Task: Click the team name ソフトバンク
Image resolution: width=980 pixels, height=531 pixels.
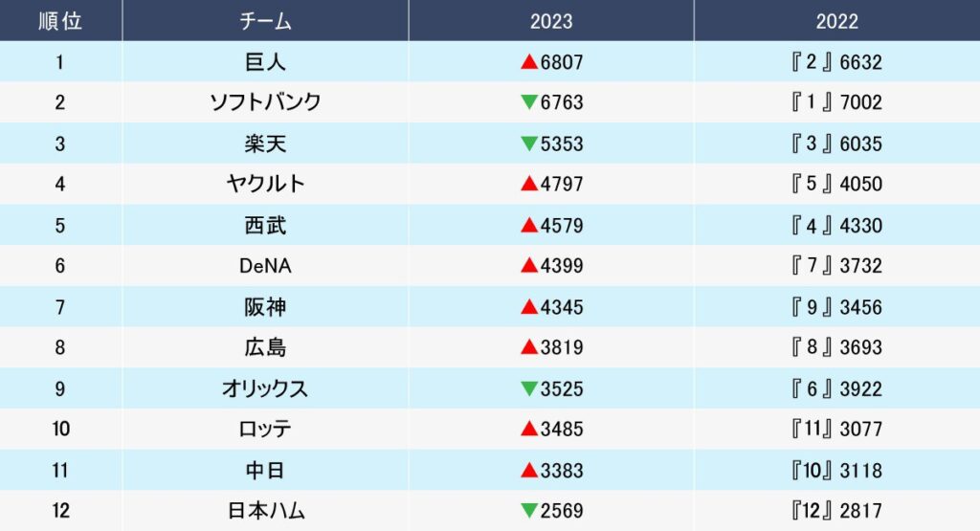Action: coord(265,102)
